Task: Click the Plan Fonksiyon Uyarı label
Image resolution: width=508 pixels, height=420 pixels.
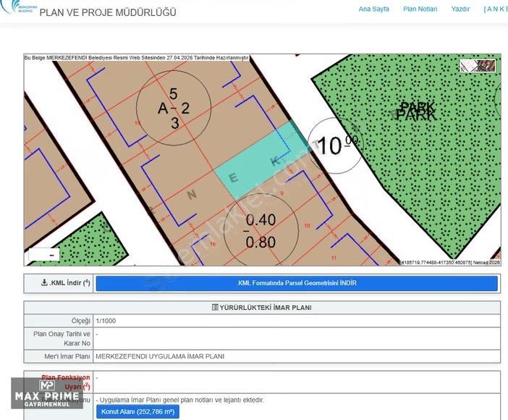Action: click(x=66, y=382)
